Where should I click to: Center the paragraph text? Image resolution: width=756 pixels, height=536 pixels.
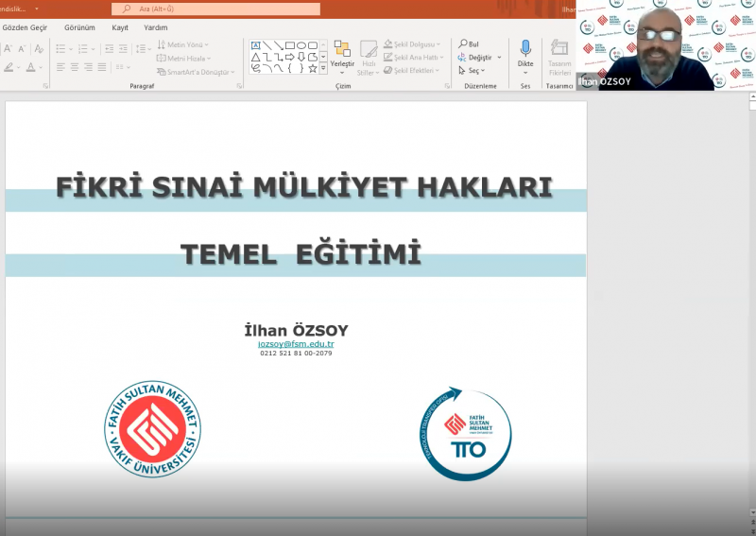(x=75, y=67)
